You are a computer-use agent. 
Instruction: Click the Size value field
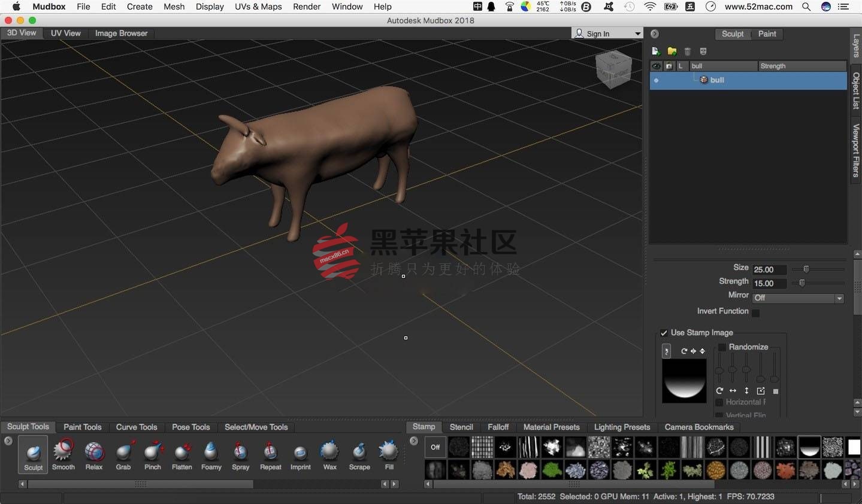click(x=769, y=269)
